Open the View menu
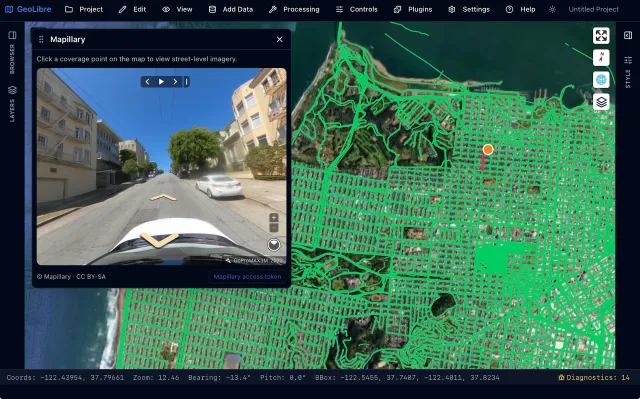Viewport: 640px width, 399px height. [177, 9]
